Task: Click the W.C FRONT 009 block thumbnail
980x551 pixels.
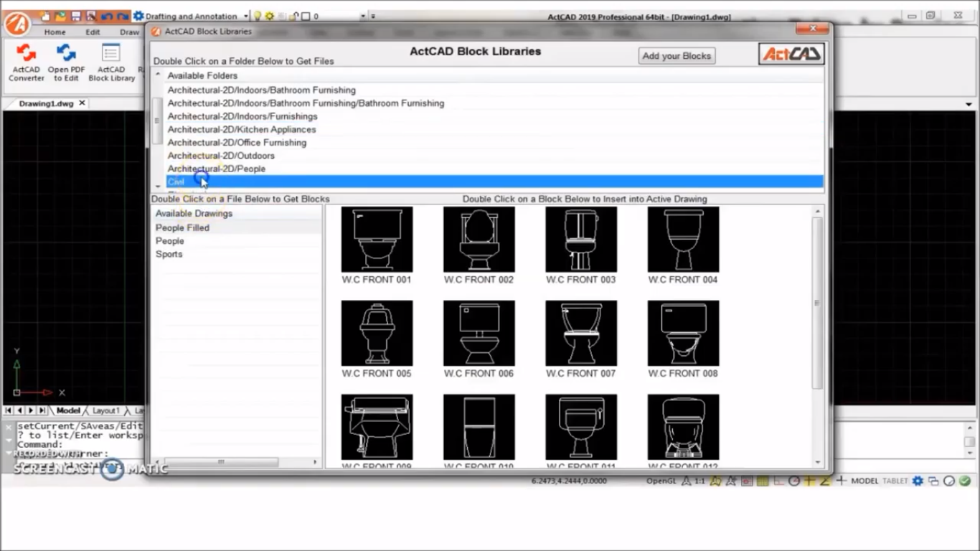Action: pos(377,427)
